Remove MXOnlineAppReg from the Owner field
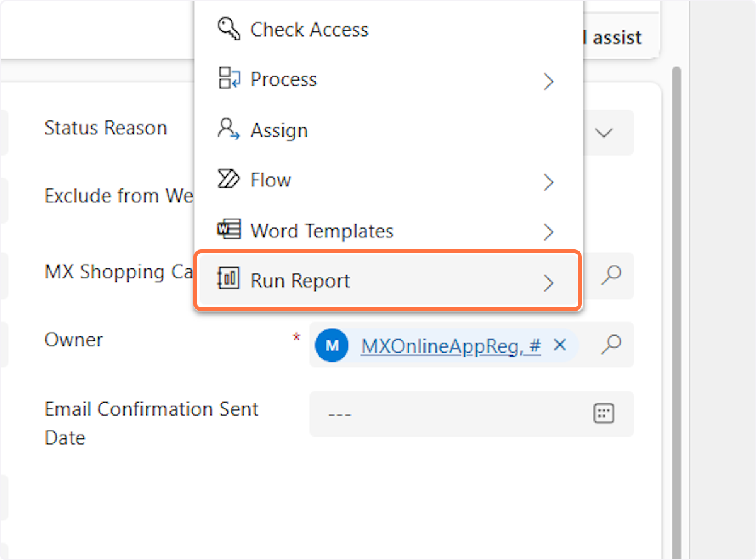Screen dimensions: 756x560 [x=559, y=345]
